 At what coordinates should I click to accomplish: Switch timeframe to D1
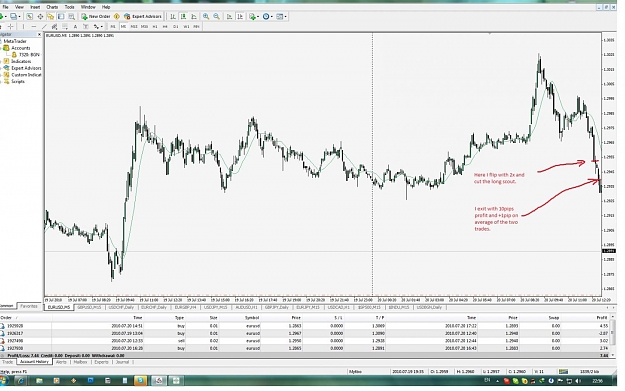click(x=176, y=27)
